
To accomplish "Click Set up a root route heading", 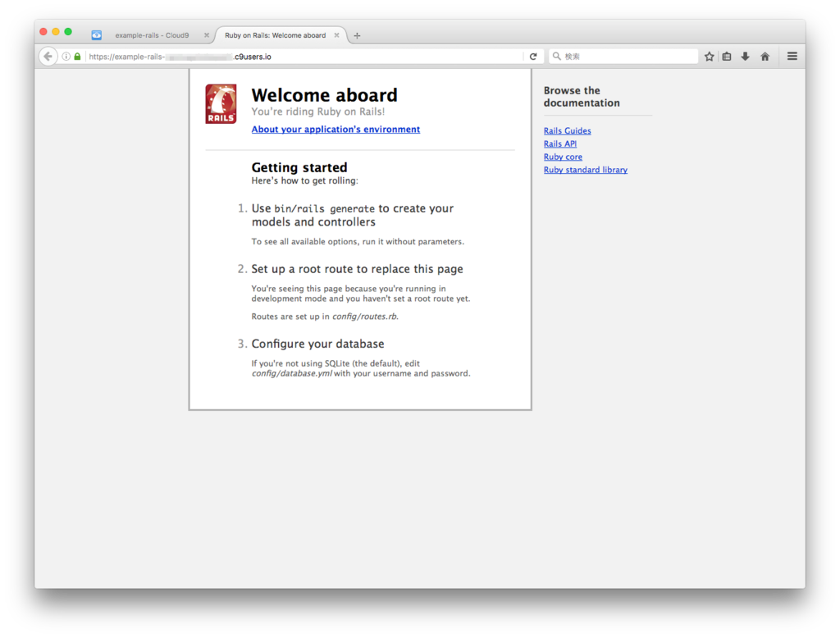I will coord(358,269).
